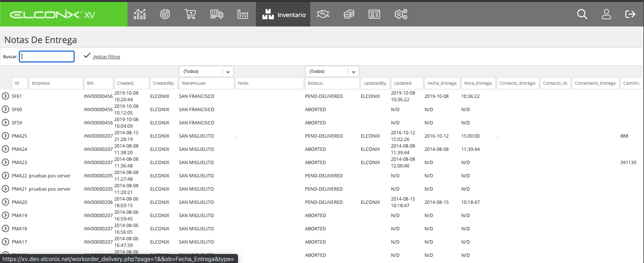Image resolution: width=644 pixels, height=263 pixels.
Task: Open the factory production icon
Action: (x=243, y=14)
